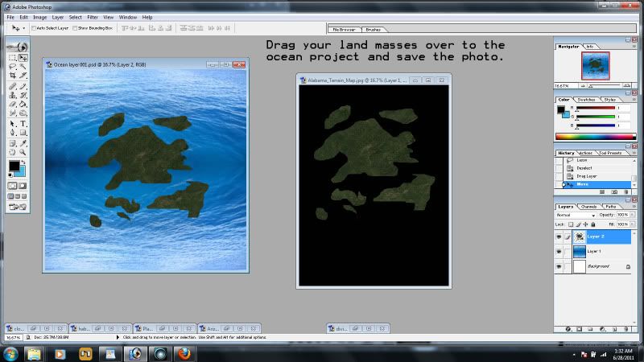Open the layer blending mode dropdown

pyautogui.click(x=576, y=216)
